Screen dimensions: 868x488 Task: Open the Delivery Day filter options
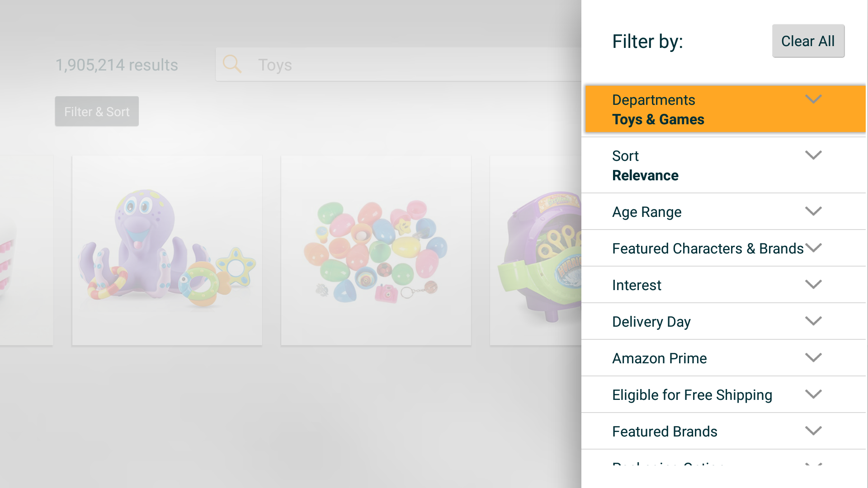[x=813, y=321]
